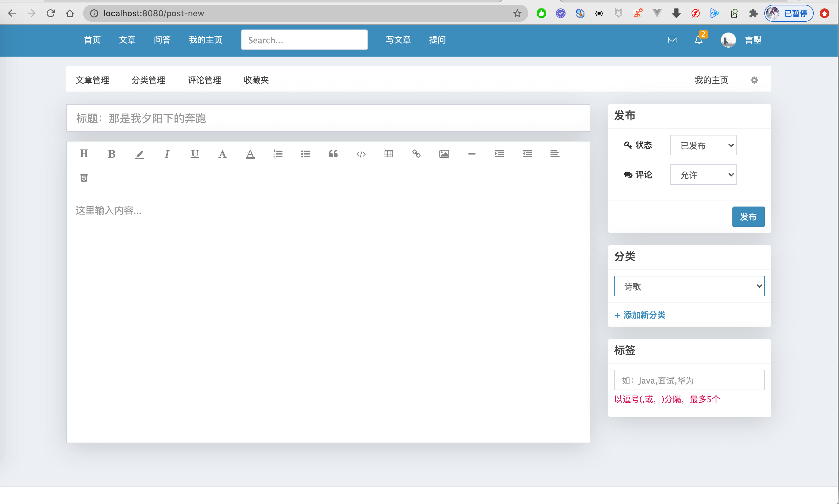Open the notifications bell
The image size is (839, 504).
coord(699,40)
